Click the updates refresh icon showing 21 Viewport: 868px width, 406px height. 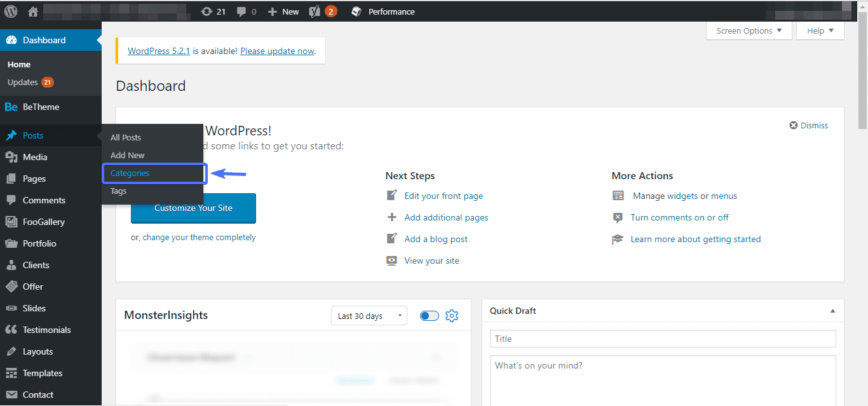(x=207, y=11)
